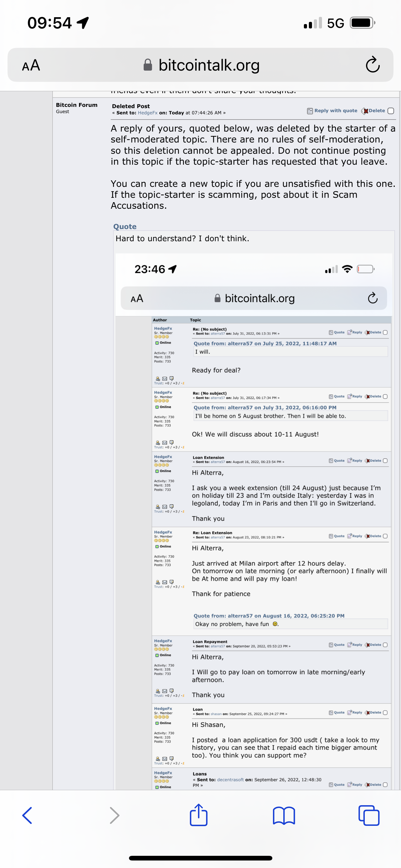This screenshot has width=401, height=868.
Task: Click 'Okay no problem, have fun' quote text
Action: pyautogui.click(x=232, y=624)
